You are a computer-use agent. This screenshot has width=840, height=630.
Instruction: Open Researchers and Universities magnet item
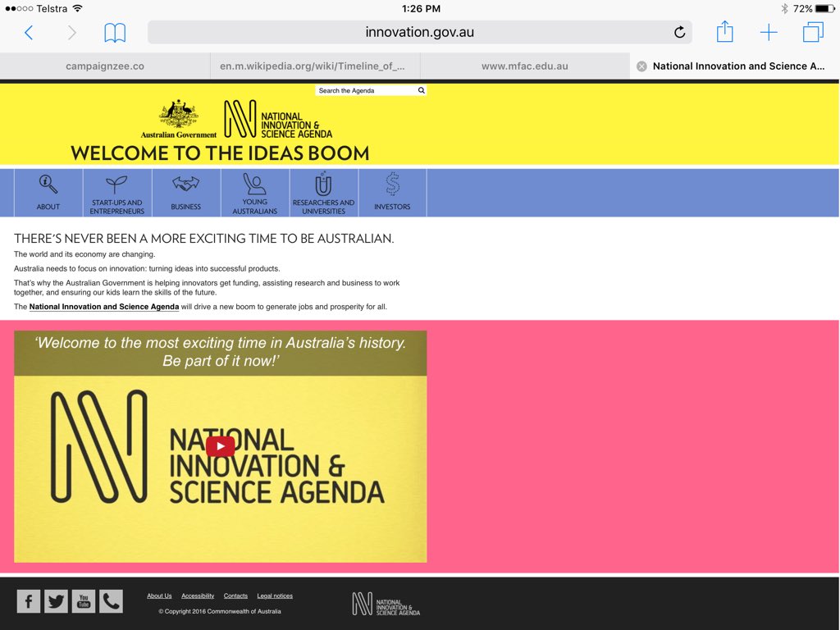[x=323, y=193]
